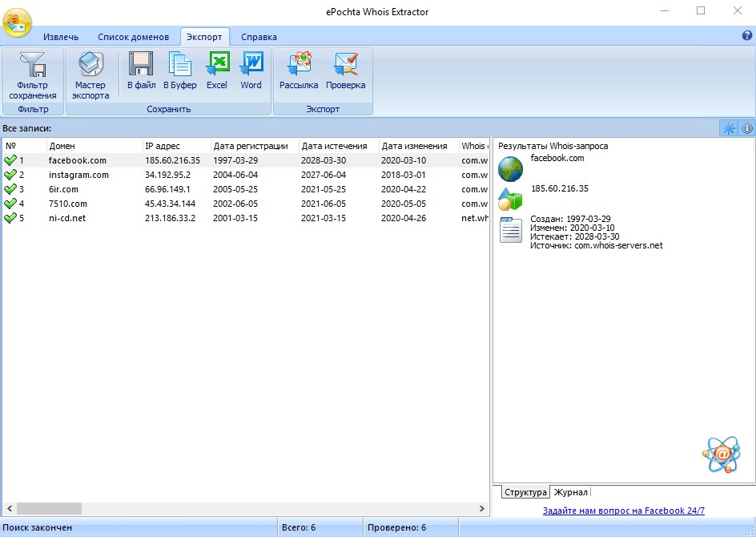Open help via the question mark icon
756x537 pixels.
pyautogui.click(x=747, y=35)
